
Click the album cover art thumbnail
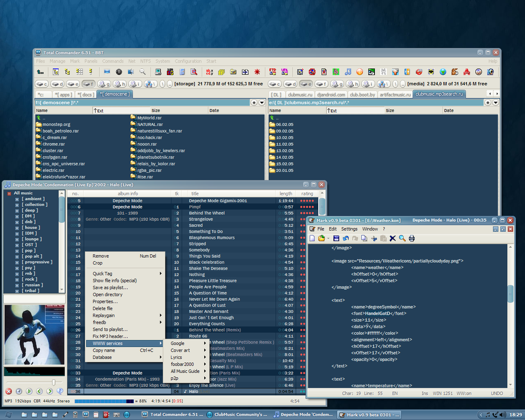(34, 334)
